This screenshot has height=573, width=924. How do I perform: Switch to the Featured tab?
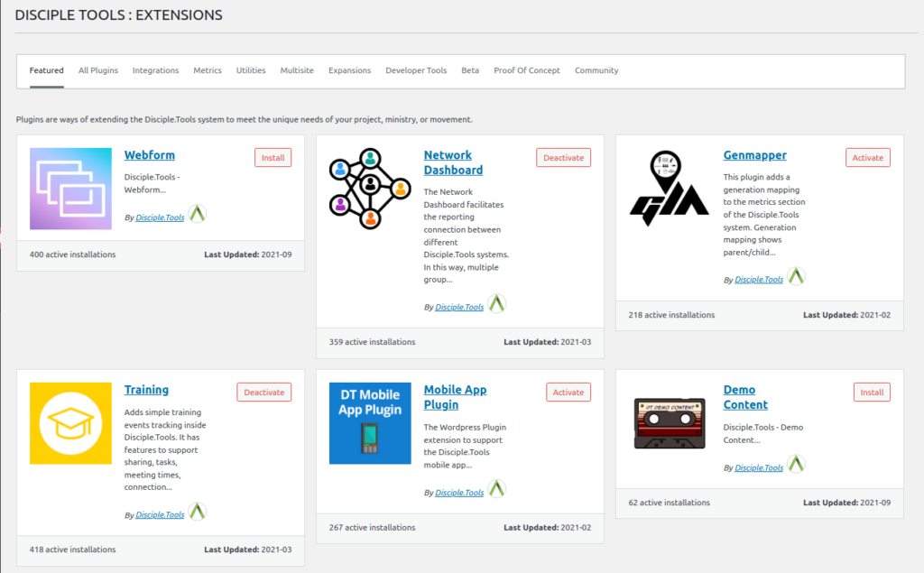coord(47,70)
